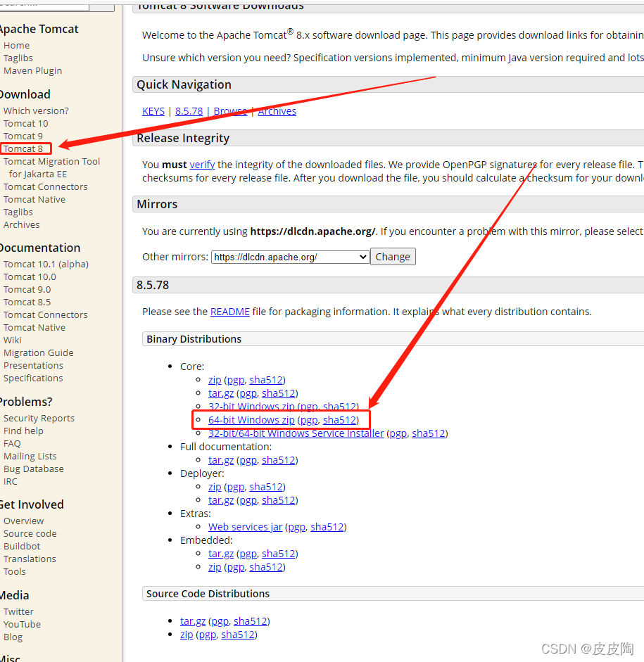Screen dimensions: 644x662
Task: Open Tomcat 8.5 documentation
Action: (x=27, y=302)
